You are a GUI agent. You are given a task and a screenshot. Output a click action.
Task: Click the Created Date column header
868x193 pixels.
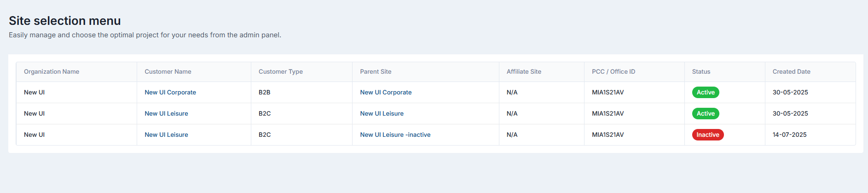tap(791, 72)
